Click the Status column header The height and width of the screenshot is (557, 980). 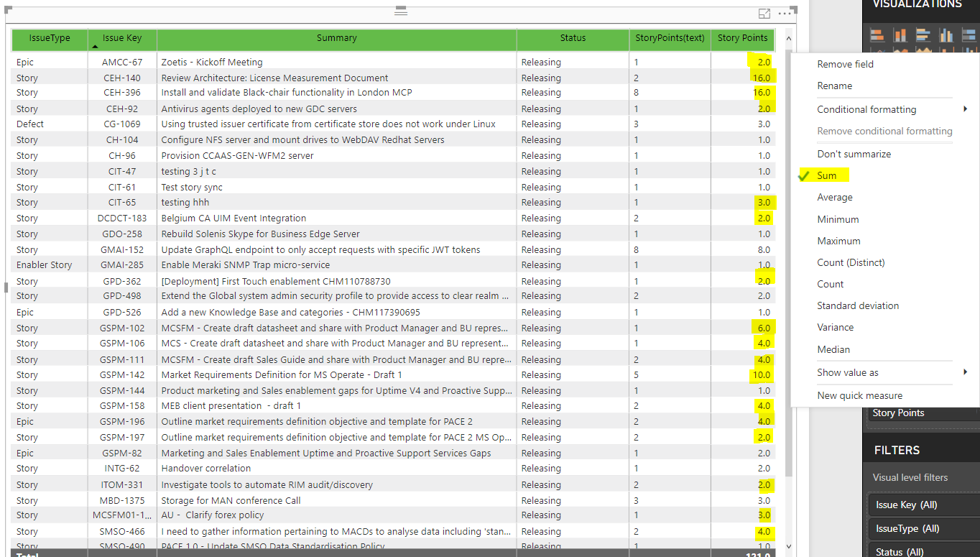click(573, 39)
